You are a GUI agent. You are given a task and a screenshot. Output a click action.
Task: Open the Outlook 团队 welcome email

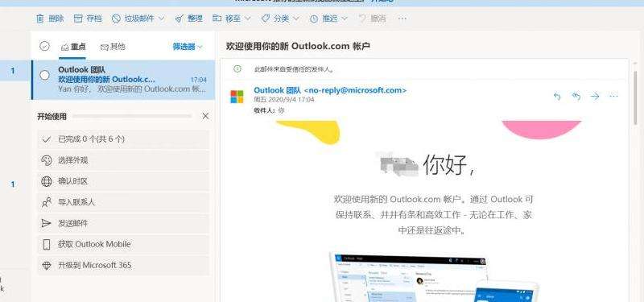(x=123, y=80)
